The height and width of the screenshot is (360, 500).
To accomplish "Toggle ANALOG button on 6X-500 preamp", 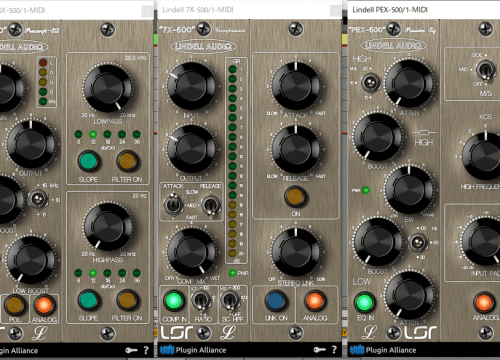I will pyautogui.click(x=44, y=305).
